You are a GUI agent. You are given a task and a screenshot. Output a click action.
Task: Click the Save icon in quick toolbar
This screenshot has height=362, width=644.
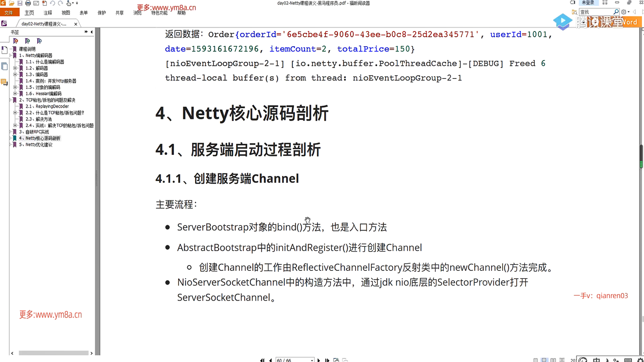point(19,3)
